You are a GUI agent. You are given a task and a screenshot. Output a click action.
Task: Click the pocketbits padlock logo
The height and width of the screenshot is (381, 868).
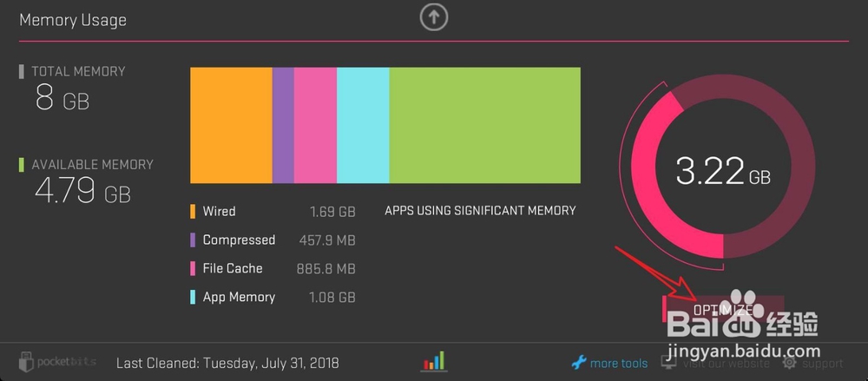26,362
